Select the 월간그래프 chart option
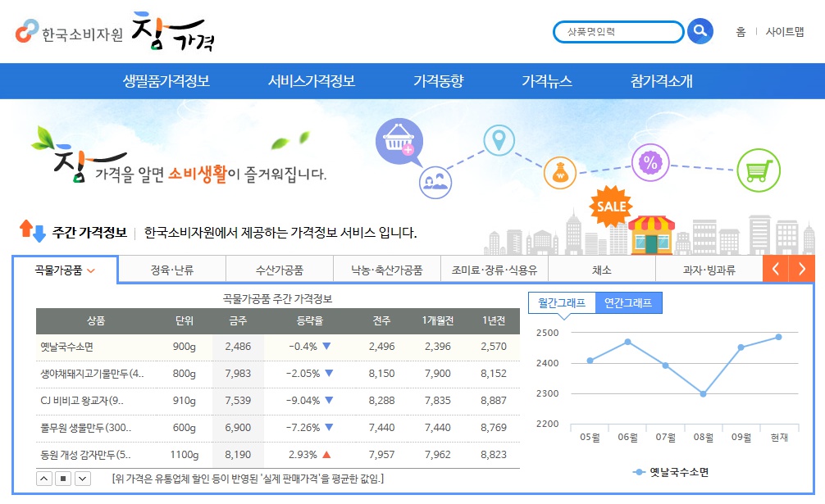Image resolution: width=825 pixels, height=504 pixels. tap(562, 302)
